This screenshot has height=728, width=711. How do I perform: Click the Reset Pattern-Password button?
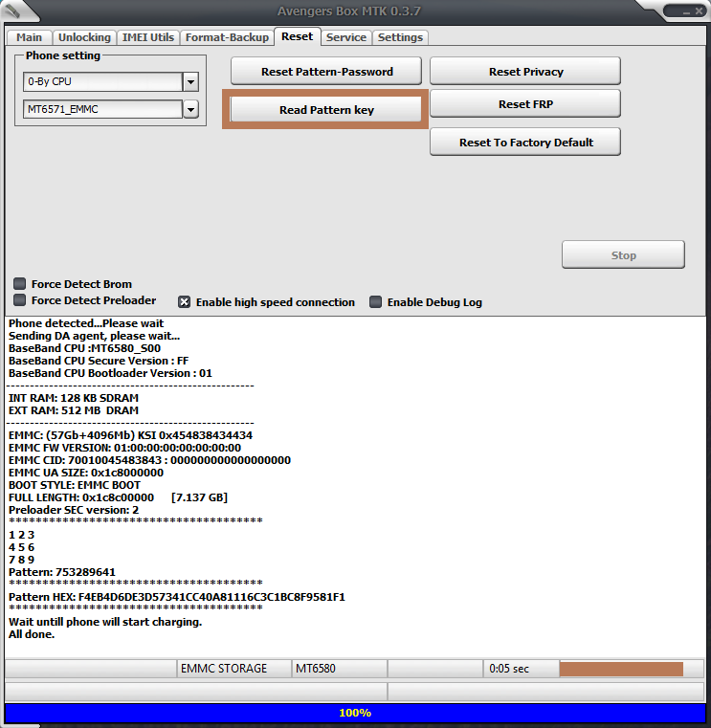click(x=326, y=72)
